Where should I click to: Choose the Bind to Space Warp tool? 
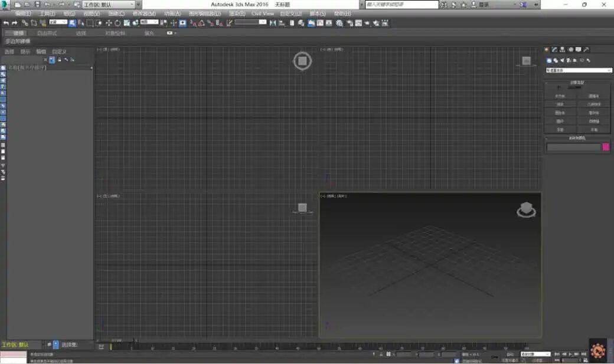(x=43, y=23)
